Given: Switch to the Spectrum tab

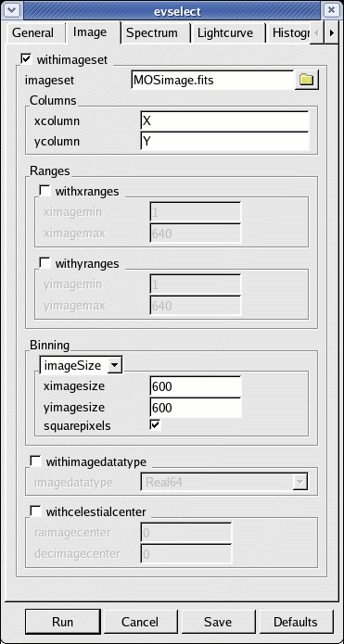Looking at the screenshot, I should click(x=152, y=32).
